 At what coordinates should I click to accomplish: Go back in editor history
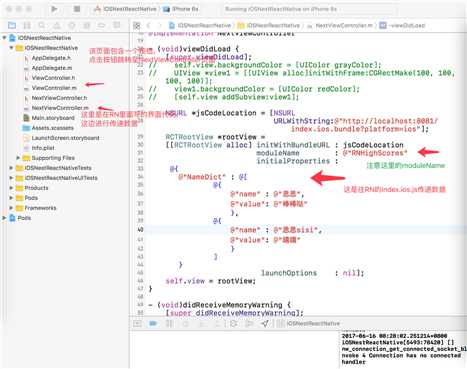tap(149, 26)
